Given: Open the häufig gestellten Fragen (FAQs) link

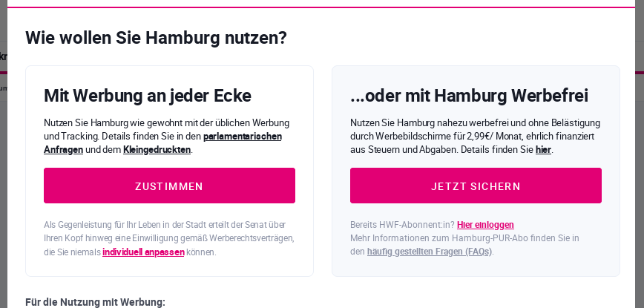Looking at the screenshot, I should [x=429, y=251].
